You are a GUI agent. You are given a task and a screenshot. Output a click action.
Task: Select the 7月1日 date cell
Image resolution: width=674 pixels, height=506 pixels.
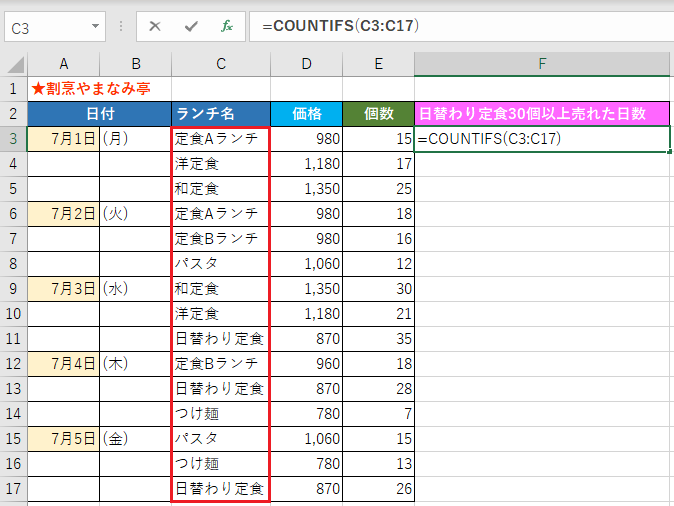(64, 139)
